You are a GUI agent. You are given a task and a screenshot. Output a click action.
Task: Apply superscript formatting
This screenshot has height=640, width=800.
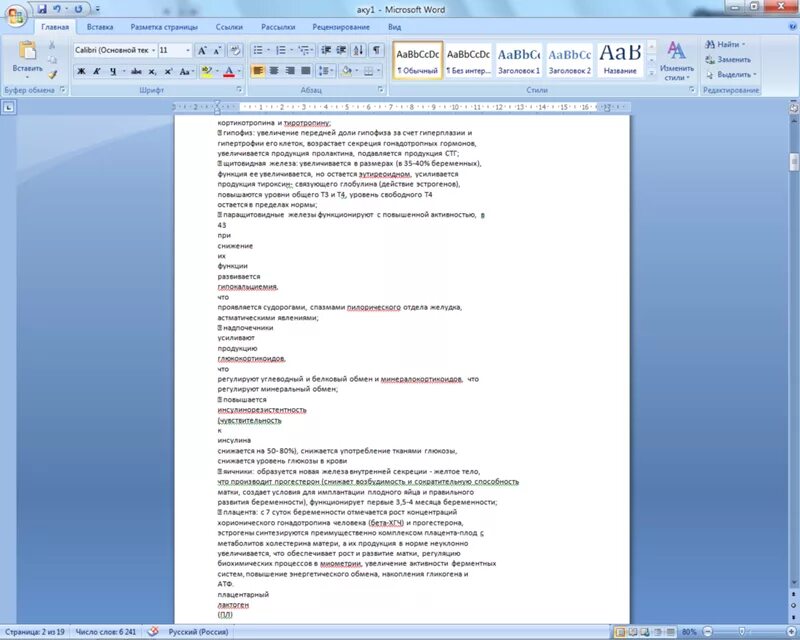pyautogui.click(x=168, y=71)
